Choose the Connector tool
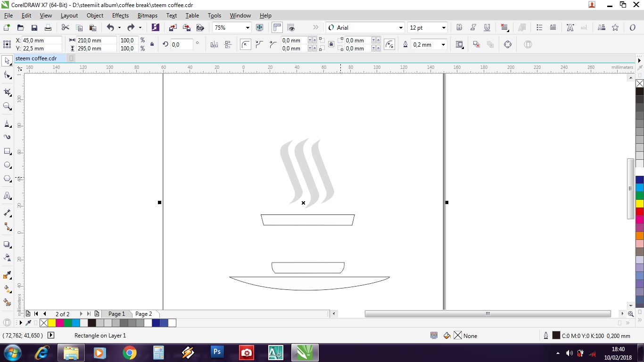Screen dimensions: 644x362 (x=7, y=227)
